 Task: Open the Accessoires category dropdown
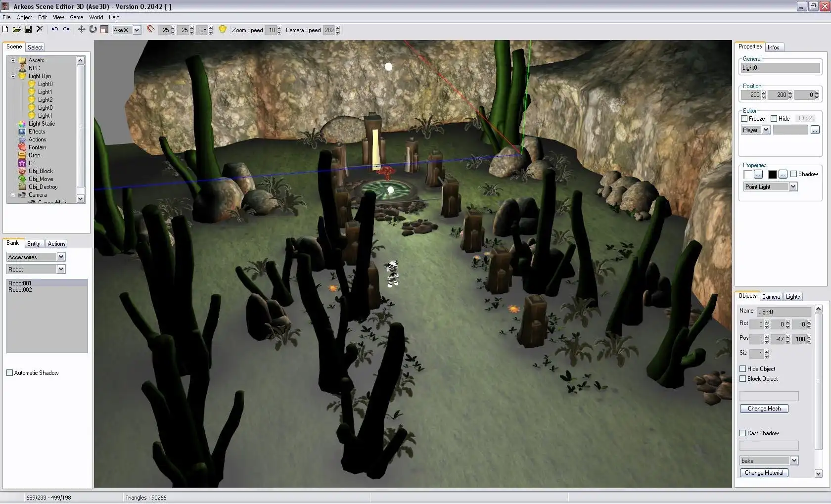(61, 257)
